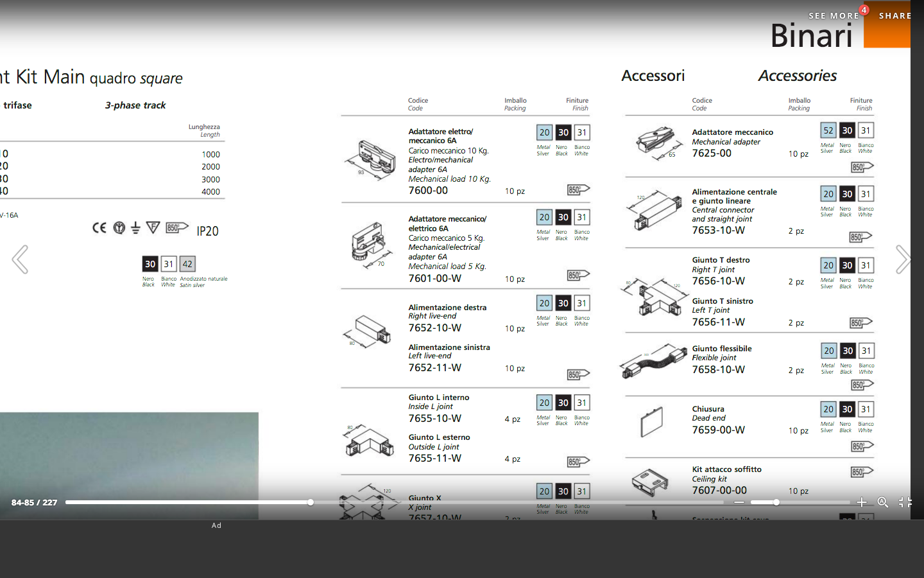Click the Flexible joint product image

(653, 362)
